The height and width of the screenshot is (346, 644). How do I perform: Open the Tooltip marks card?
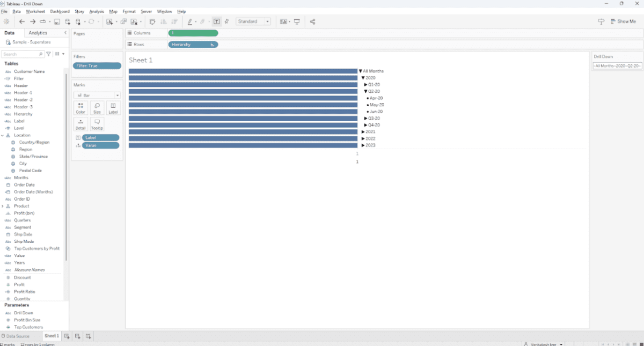97,124
